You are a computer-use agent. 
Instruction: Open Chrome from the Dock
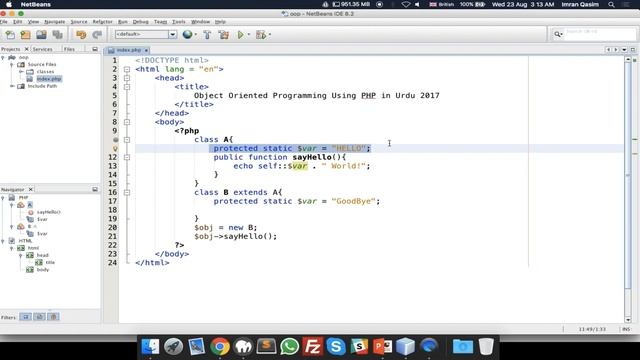tap(220, 347)
